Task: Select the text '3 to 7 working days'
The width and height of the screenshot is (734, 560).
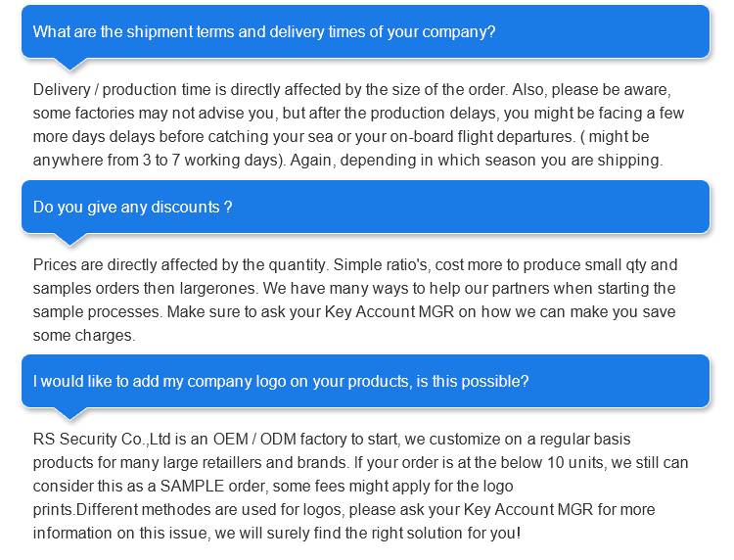Action: click(x=210, y=161)
